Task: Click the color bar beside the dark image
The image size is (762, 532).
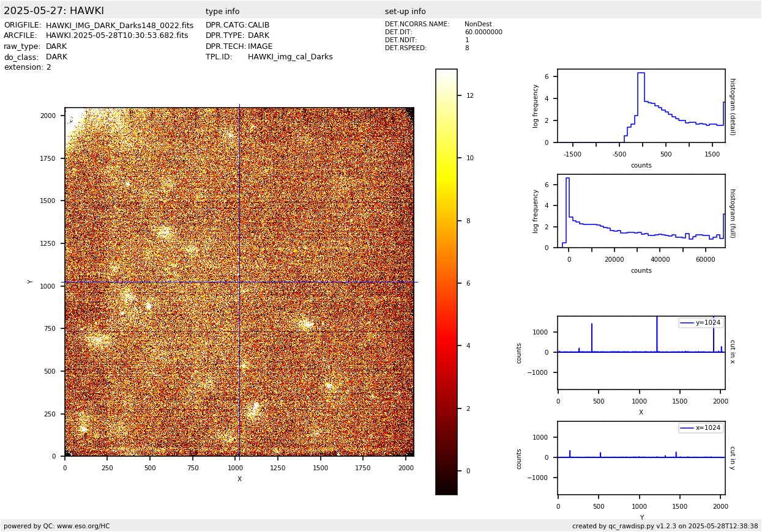Action: [x=446, y=281]
